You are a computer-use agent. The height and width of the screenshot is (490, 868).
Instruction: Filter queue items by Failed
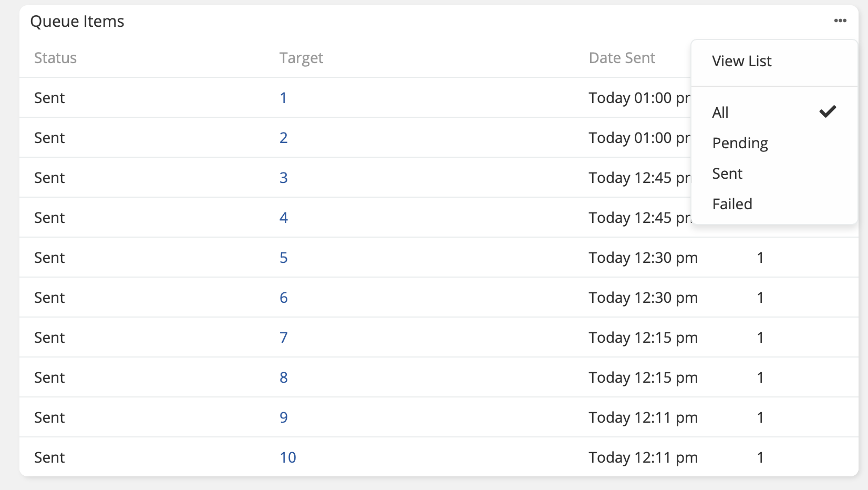[x=732, y=204]
